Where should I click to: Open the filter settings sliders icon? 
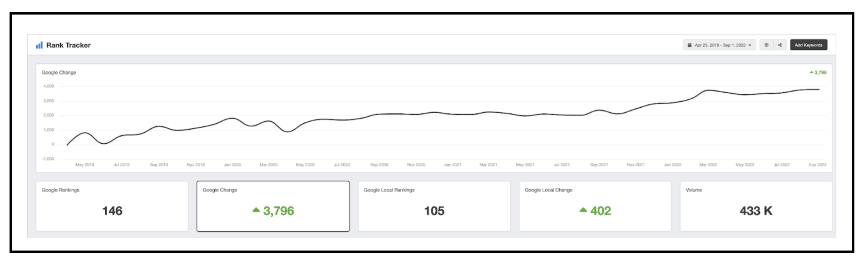[766, 45]
